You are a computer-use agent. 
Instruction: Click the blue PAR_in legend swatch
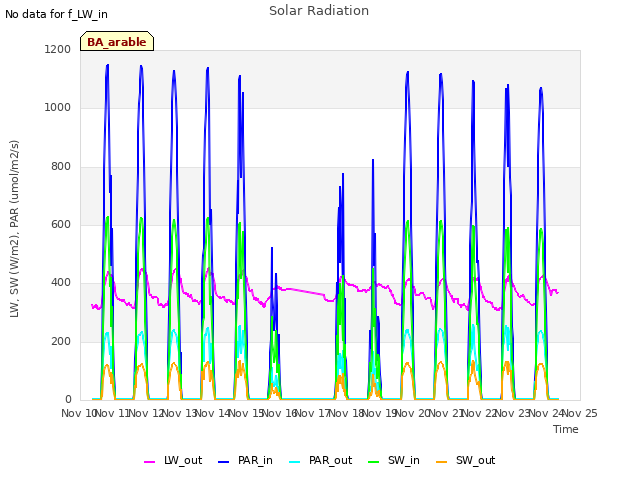coord(223,462)
